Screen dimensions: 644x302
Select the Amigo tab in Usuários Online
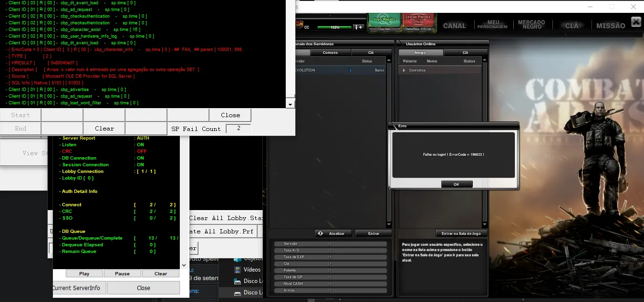click(x=420, y=52)
